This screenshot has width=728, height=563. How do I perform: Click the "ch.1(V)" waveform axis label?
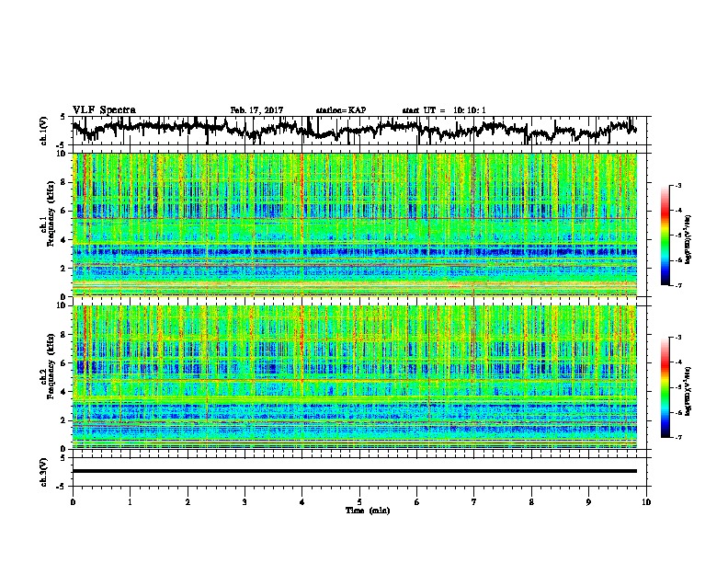pyautogui.click(x=43, y=131)
